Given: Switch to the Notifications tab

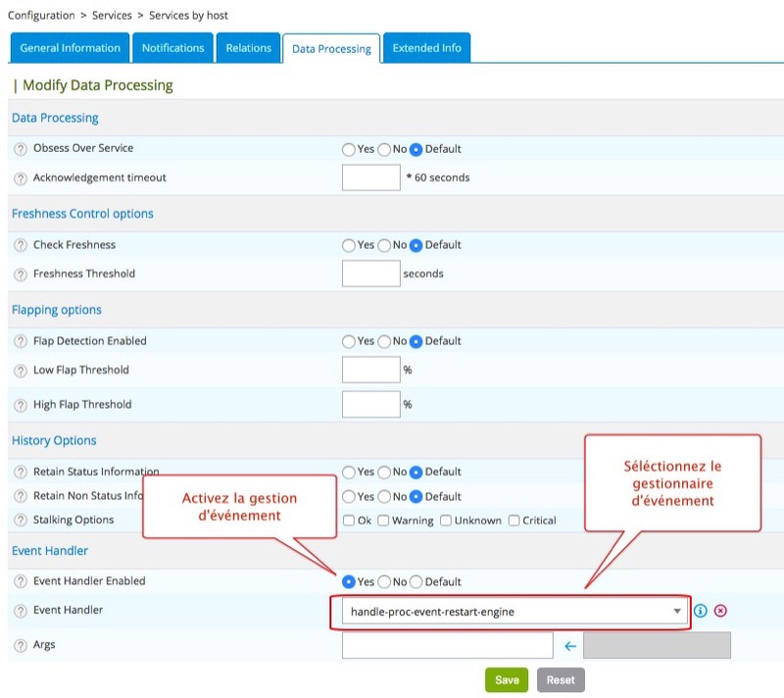Looking at the screenshot, I should click(x=172, y=48).
